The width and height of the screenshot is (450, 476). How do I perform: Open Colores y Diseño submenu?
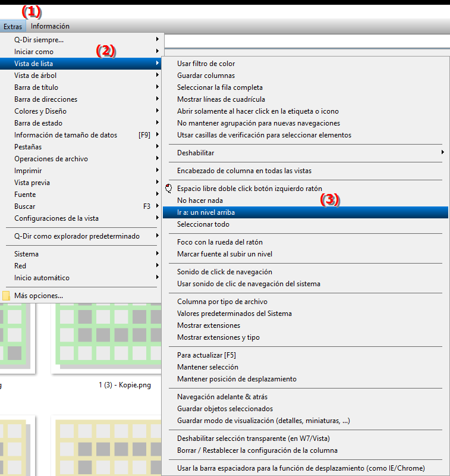pyautogui.click(x=81, y=111)
